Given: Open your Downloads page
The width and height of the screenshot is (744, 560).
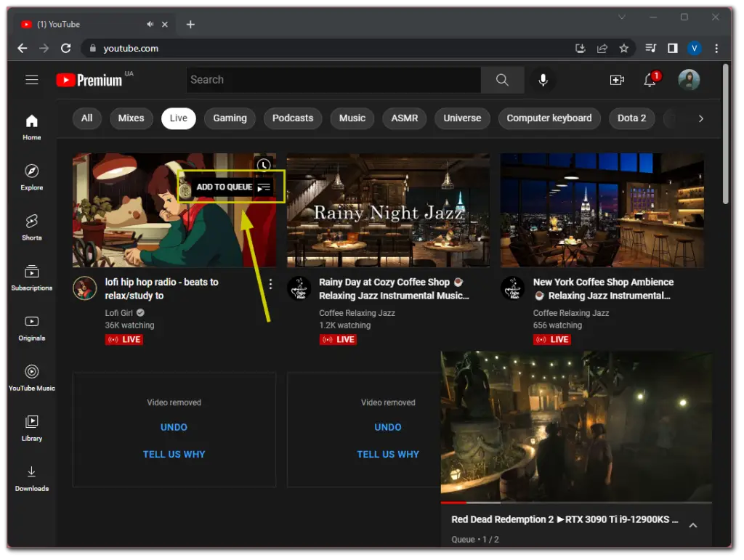Looking at the screenshot, I should coord(31,479).
